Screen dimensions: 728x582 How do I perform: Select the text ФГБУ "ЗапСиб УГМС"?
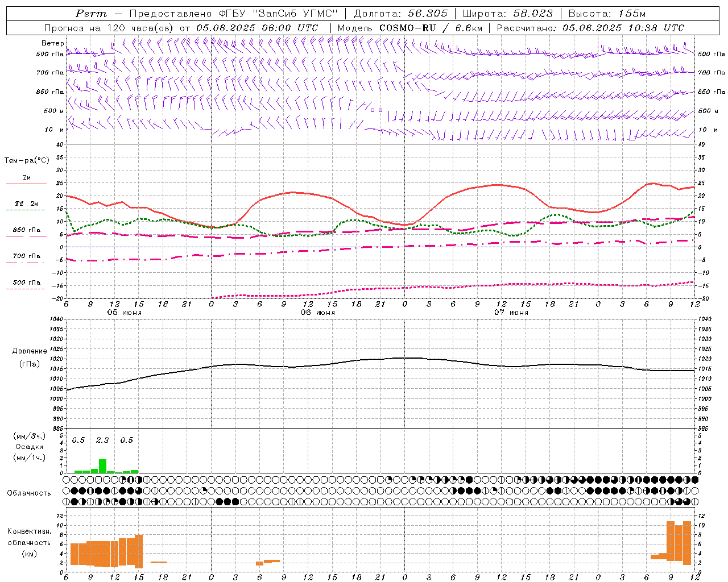[278, 14]
